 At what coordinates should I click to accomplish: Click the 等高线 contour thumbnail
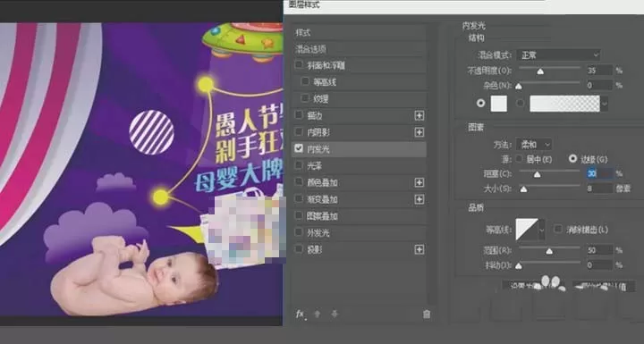(x=527, y=230)
